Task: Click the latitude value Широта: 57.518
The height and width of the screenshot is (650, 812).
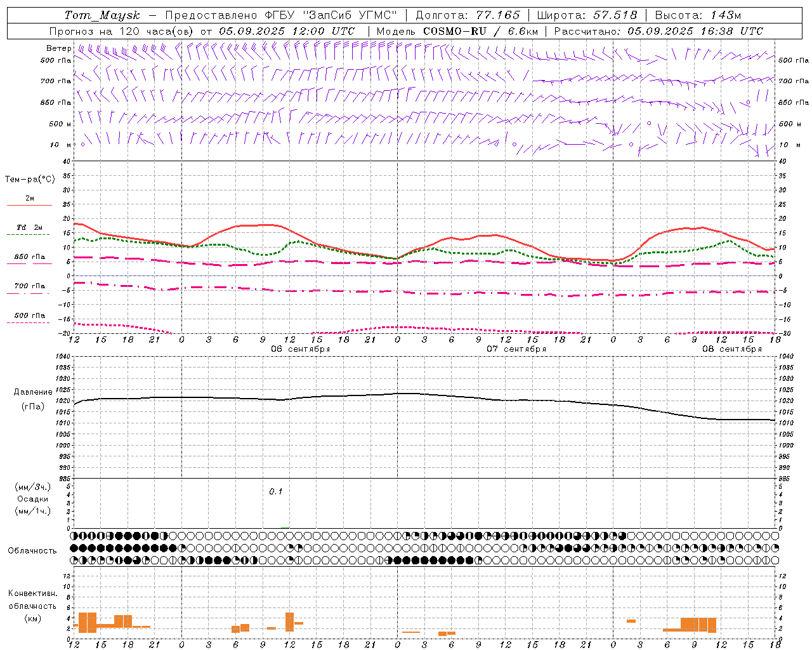Action: [x=587, y=15]
